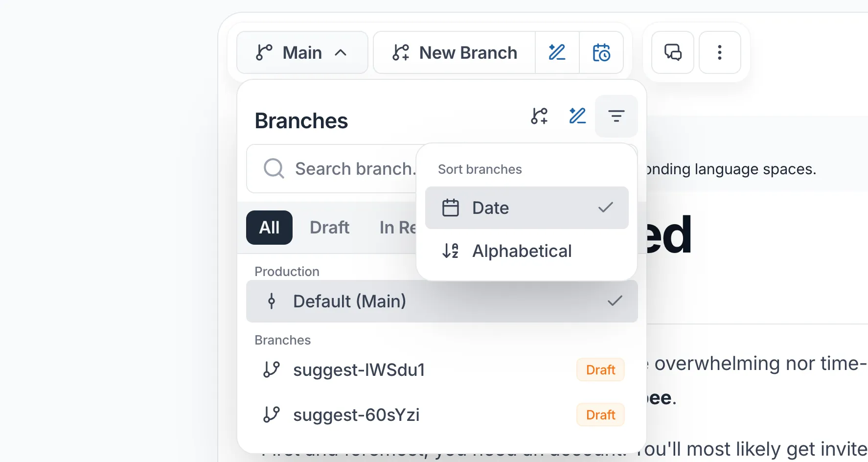Click the Draft badge on suggest-IWSdu1

600,370
